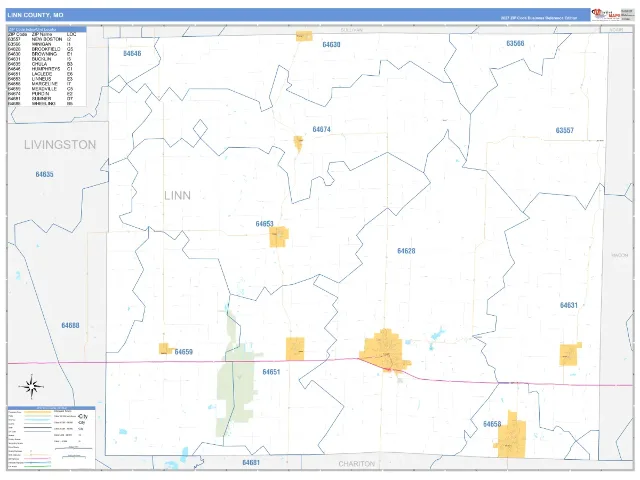The width and height of the screenshot is (640, 480).
Task: Select ZIP code label 63566
Action: pyautogui.click(x=515, y=43)
